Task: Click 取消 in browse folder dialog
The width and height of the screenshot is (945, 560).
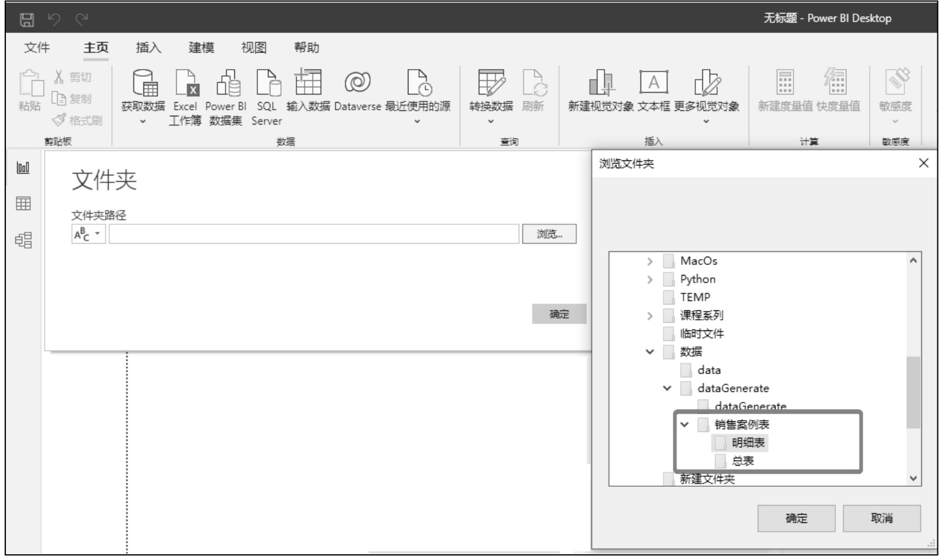Action: point(882,519)
